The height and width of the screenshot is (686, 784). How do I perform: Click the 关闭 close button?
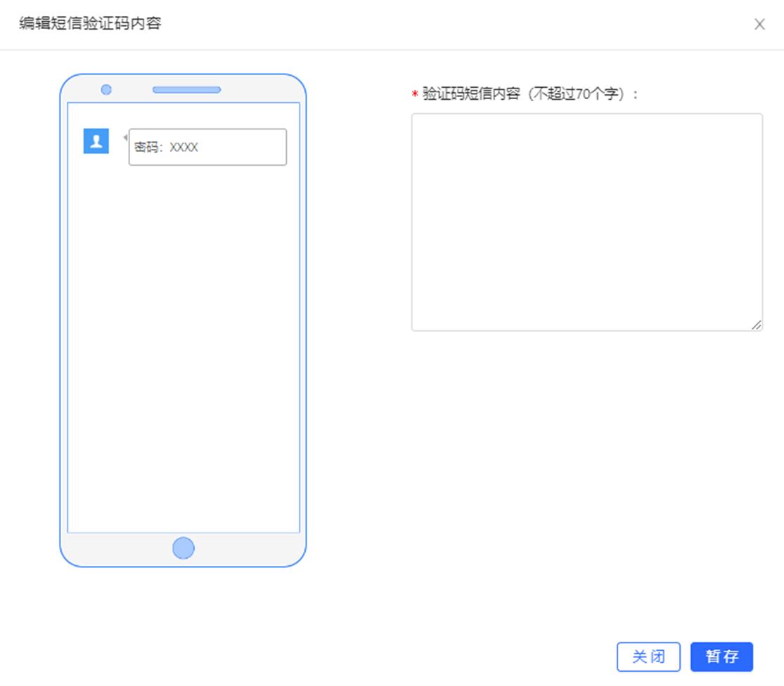(648, 656)
